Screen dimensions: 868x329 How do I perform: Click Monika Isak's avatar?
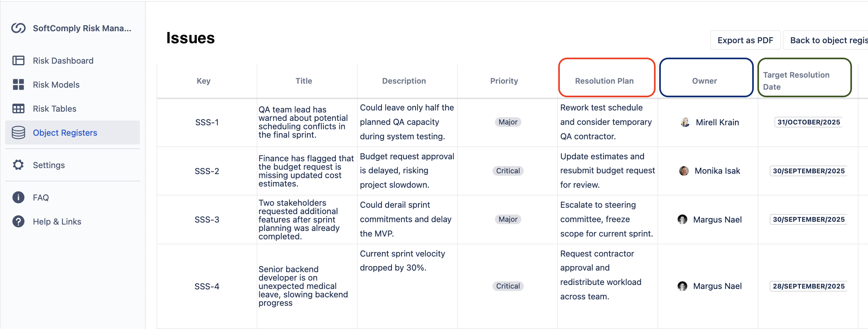(684, 171)
